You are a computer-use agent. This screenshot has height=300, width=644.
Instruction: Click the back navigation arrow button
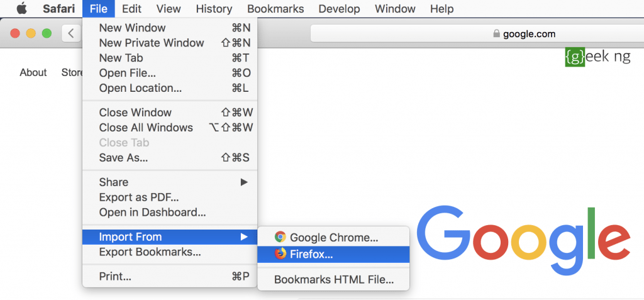coord(71,33)
